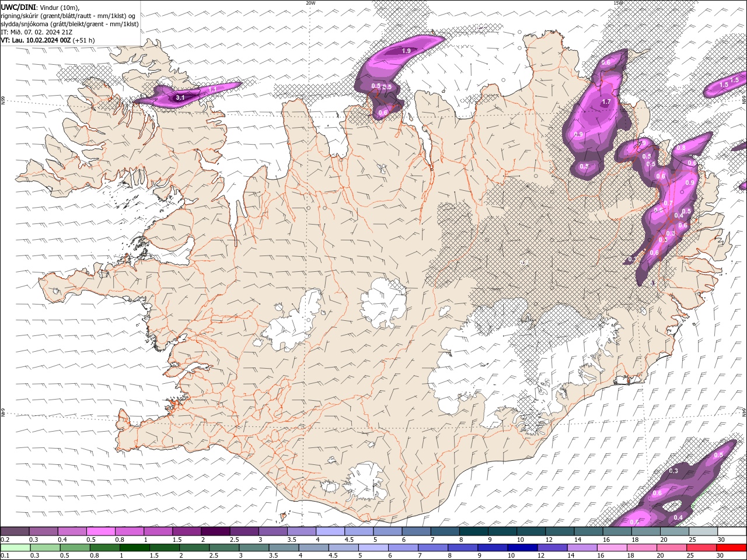Viewport: 747px width, 560px height.
Task: Click the 20W longitude label
Action: (x=310, y=3)
